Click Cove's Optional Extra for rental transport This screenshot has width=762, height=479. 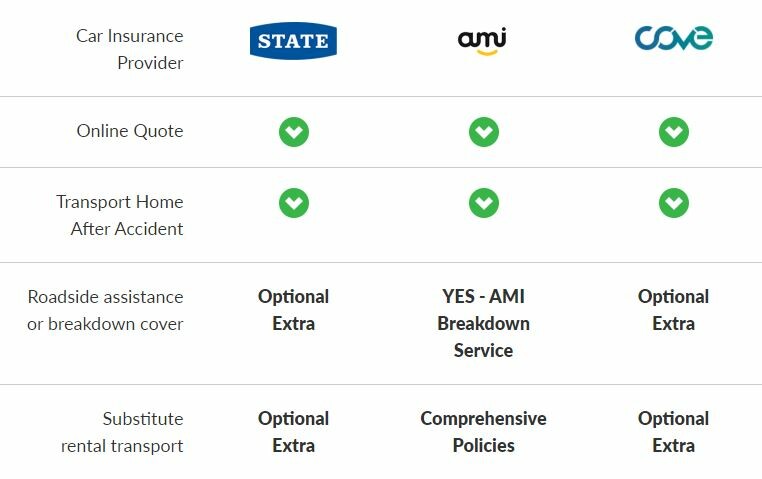click(x=673, y=432)
